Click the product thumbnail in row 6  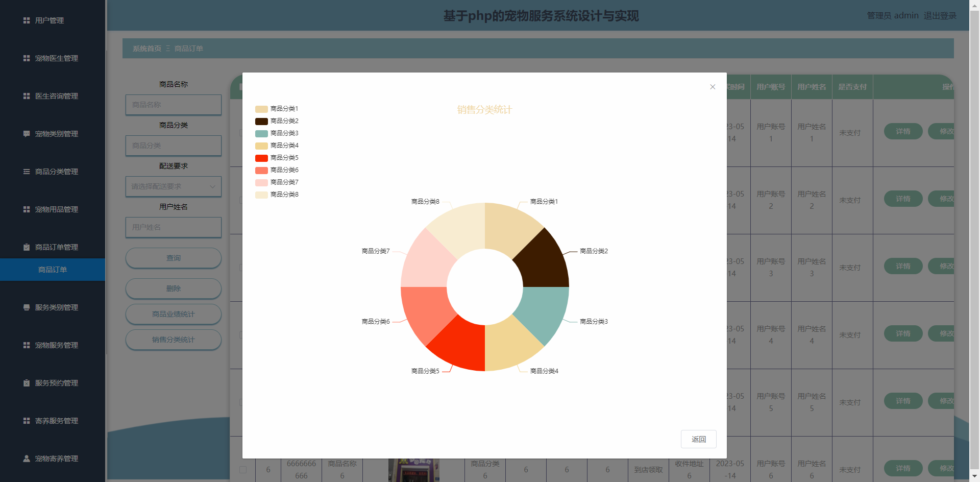pos(413,470)
